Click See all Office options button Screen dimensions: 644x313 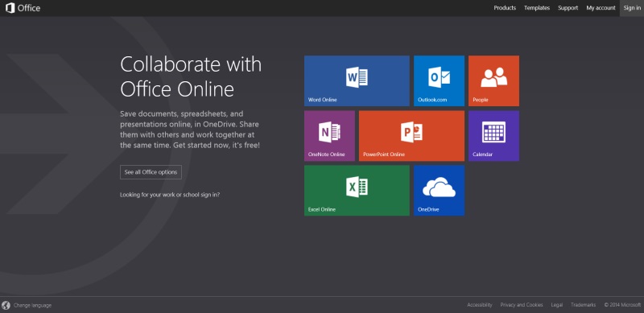coord(151,172)
